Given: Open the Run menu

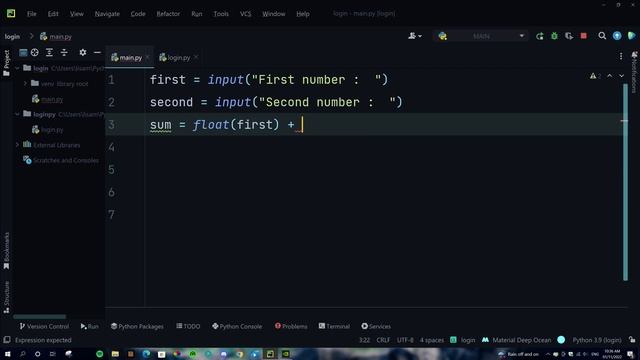Looking at the screenshot, I should tap(197, 14).
